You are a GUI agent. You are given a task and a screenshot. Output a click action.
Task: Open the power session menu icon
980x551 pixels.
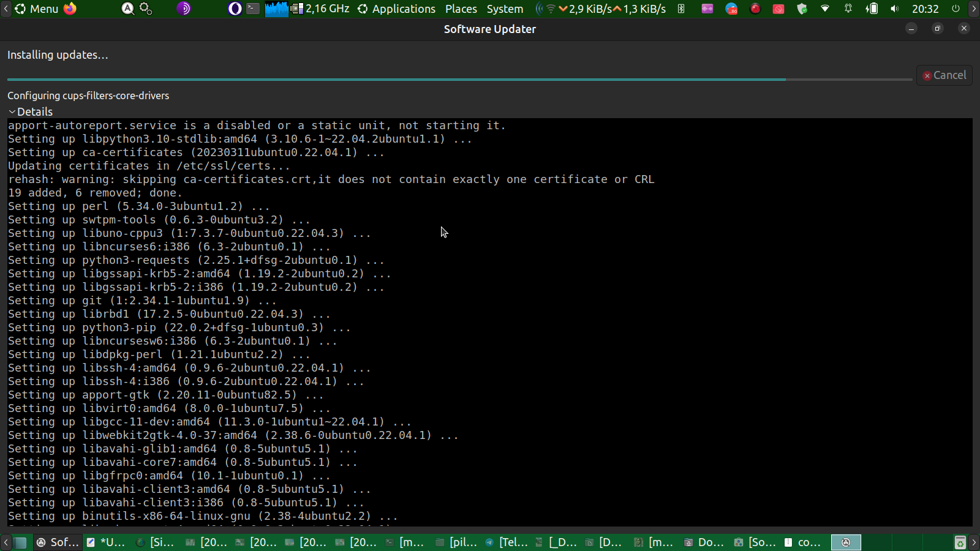pos(956,9)
